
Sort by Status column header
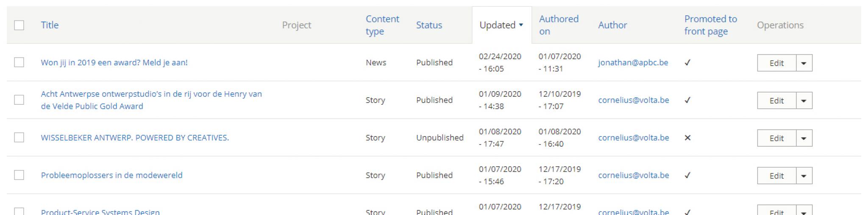tap(429, 25)
